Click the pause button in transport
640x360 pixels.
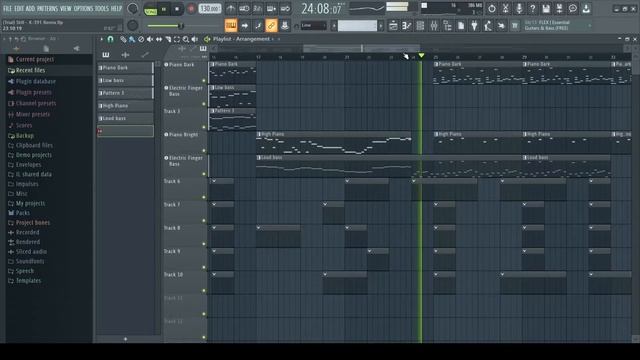tap(164, 9)
